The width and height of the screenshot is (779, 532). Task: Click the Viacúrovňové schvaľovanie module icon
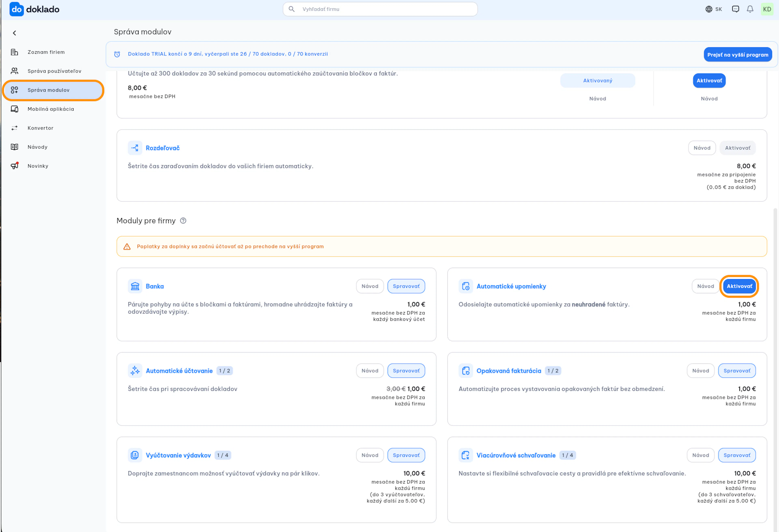click(466, 455)
